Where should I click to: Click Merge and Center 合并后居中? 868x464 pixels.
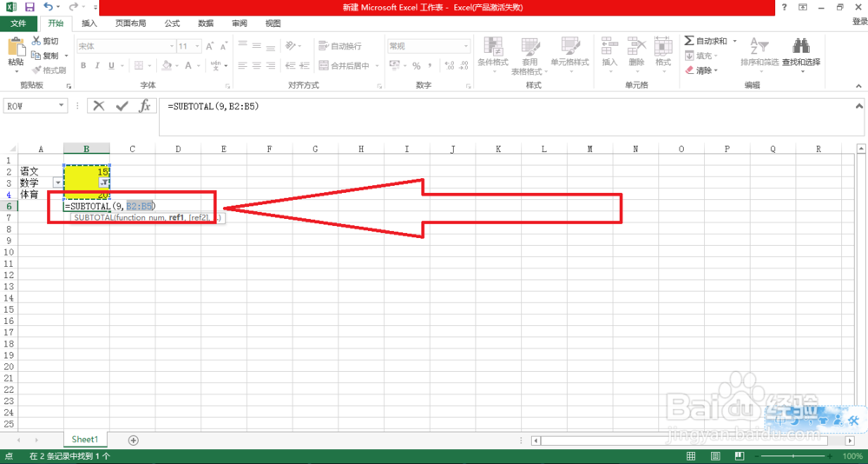(345, 65)
